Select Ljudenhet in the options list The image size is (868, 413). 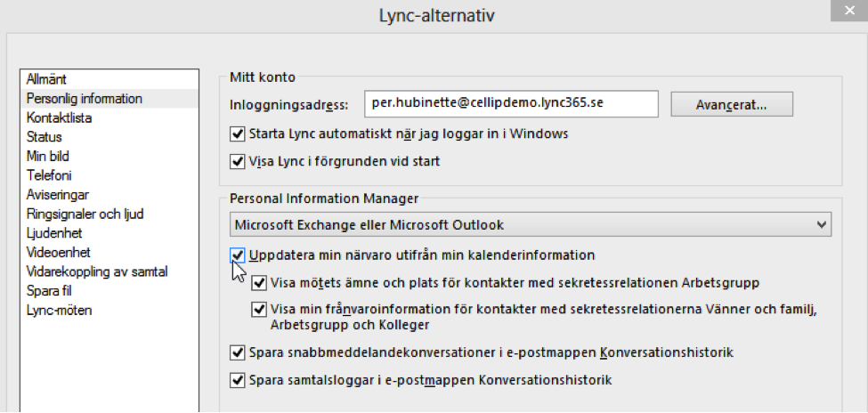pyautogui.click(x=54, y=233)
